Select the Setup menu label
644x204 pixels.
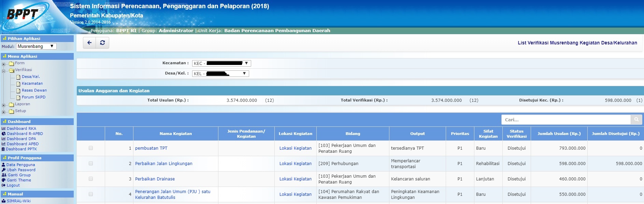pos(20,111)
